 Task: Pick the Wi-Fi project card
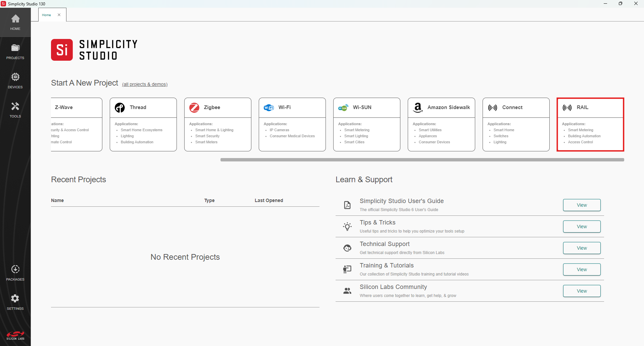292,124
